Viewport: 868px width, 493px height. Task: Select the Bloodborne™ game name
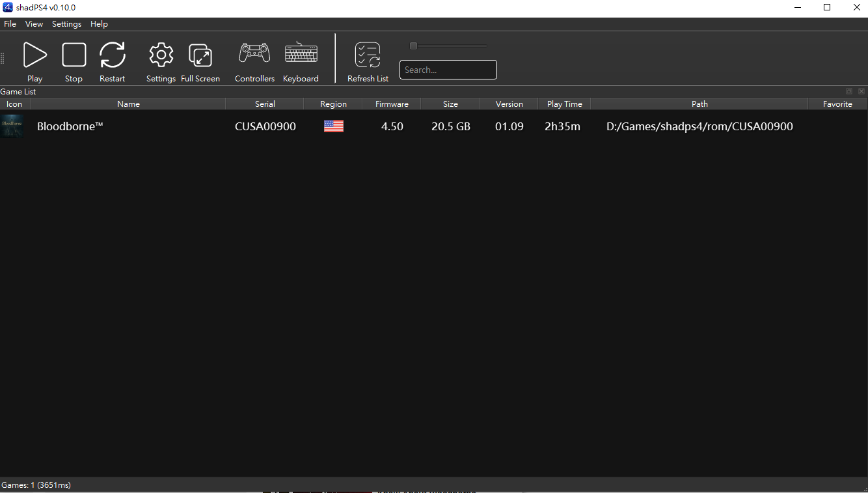coord(70,126)
